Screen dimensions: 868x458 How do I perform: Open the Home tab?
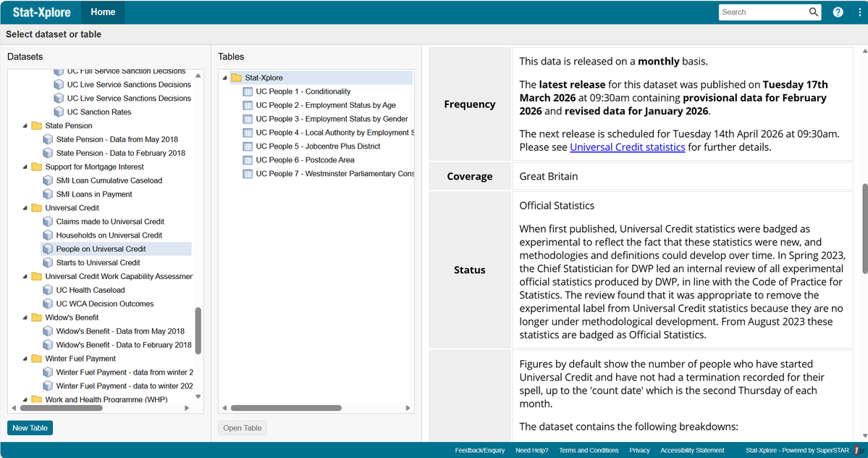103,12
